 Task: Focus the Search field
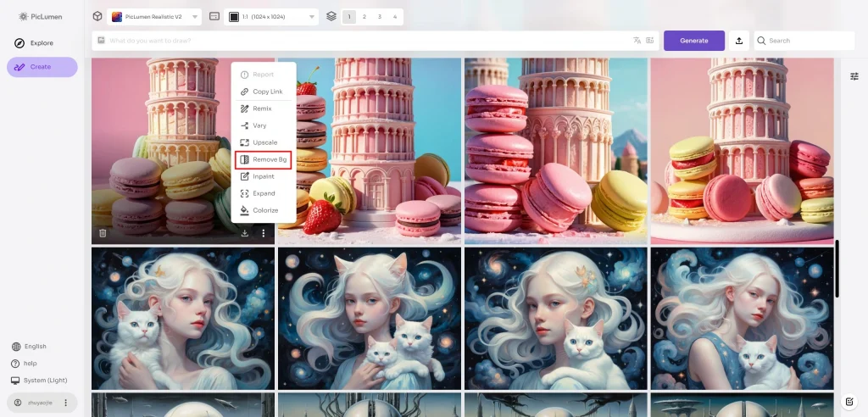tap(804, 41)
